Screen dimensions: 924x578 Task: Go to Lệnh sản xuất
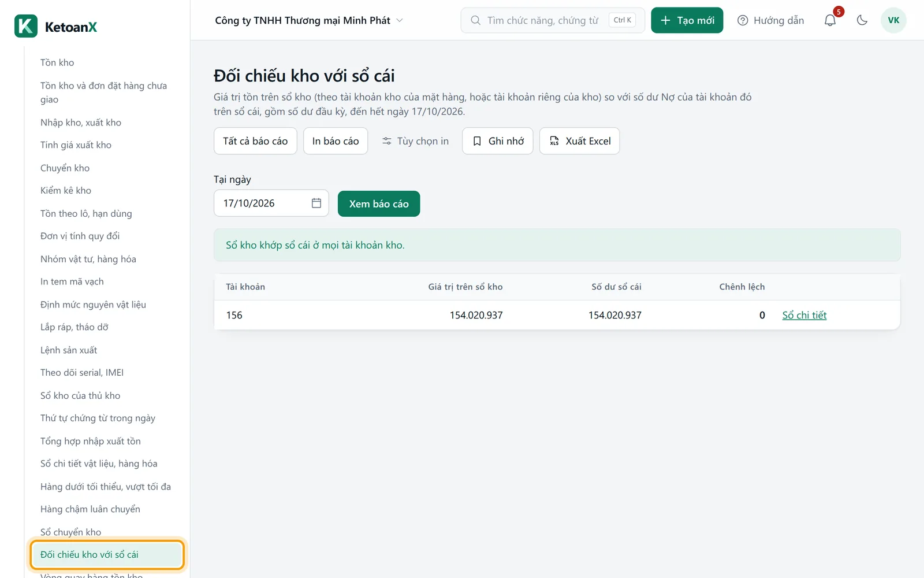pyautogui.click(x=69, y=351)
